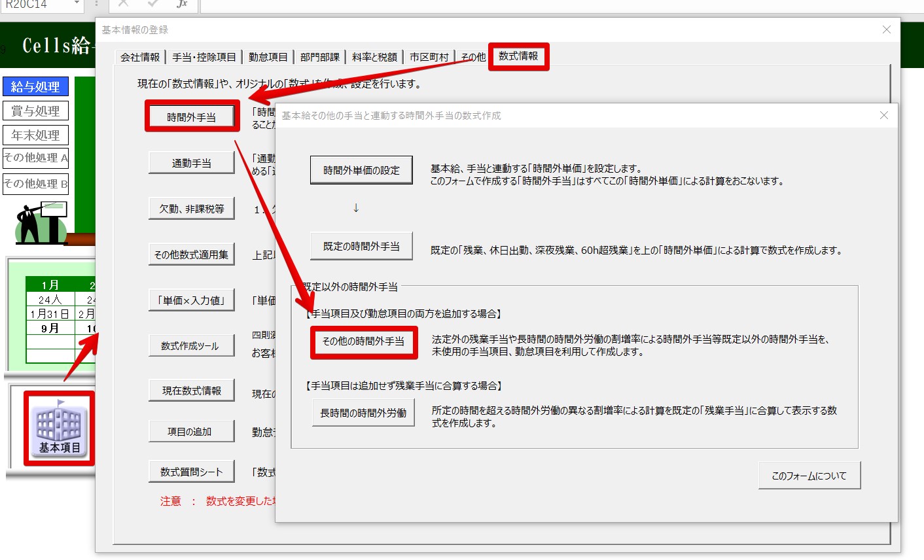Open このフォームについて info button
Image resolution: width=924 pixels, height=560 pixels.
809,476
